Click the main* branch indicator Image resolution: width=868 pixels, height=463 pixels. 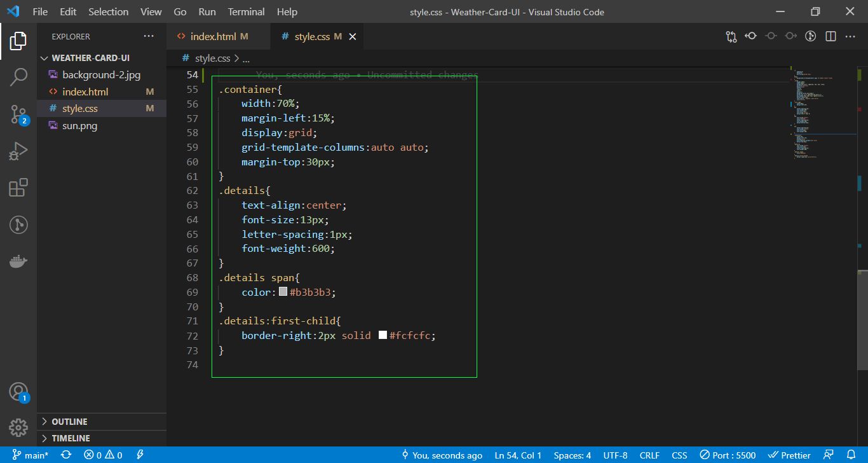(31, 455)
